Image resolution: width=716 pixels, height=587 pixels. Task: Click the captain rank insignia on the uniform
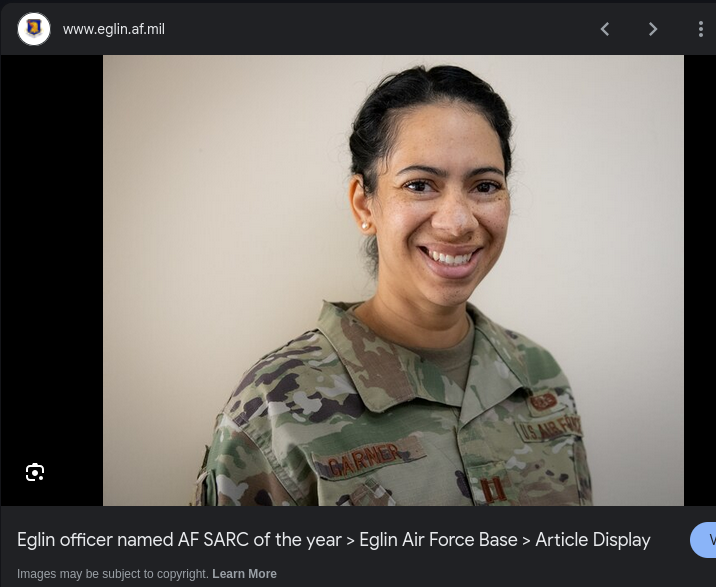(x=493, y=490)
